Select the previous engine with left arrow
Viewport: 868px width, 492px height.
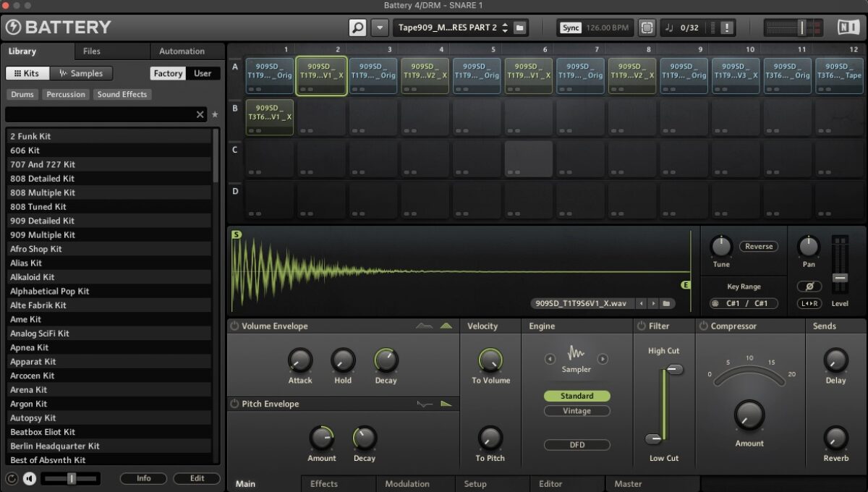[x=550, y=358]
